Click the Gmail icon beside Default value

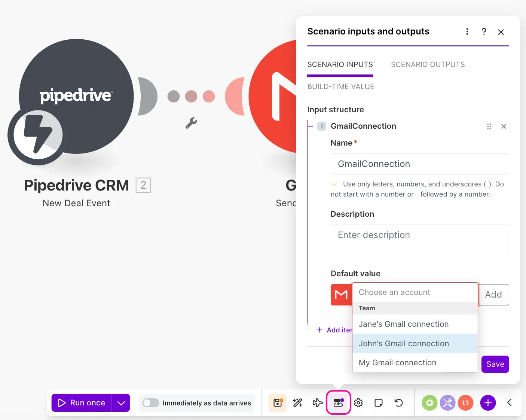click(x=341, y=295)
